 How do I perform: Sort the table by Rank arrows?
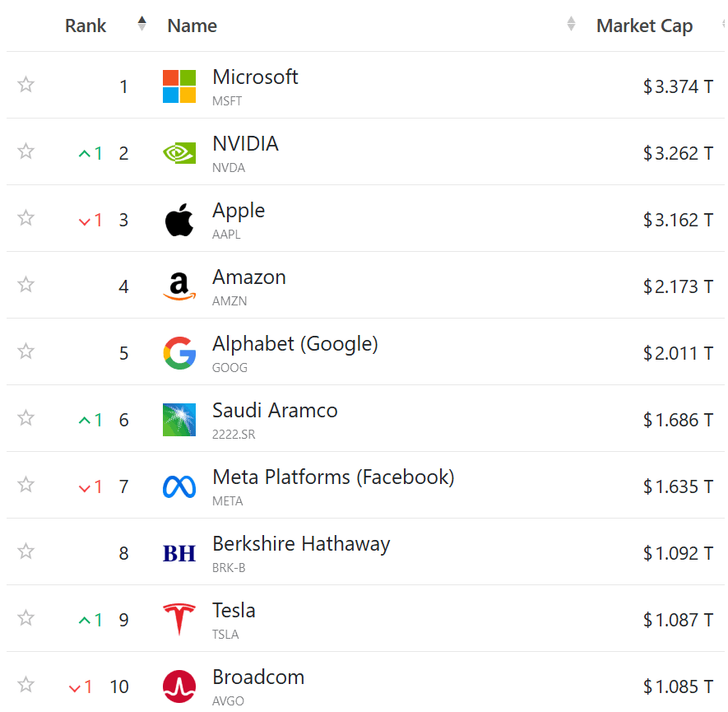tap(141, 25)
